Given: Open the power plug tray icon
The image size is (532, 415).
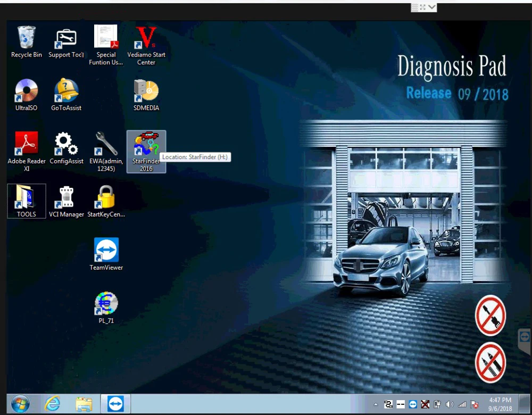Looking at the screenshot, I should 437,404.
